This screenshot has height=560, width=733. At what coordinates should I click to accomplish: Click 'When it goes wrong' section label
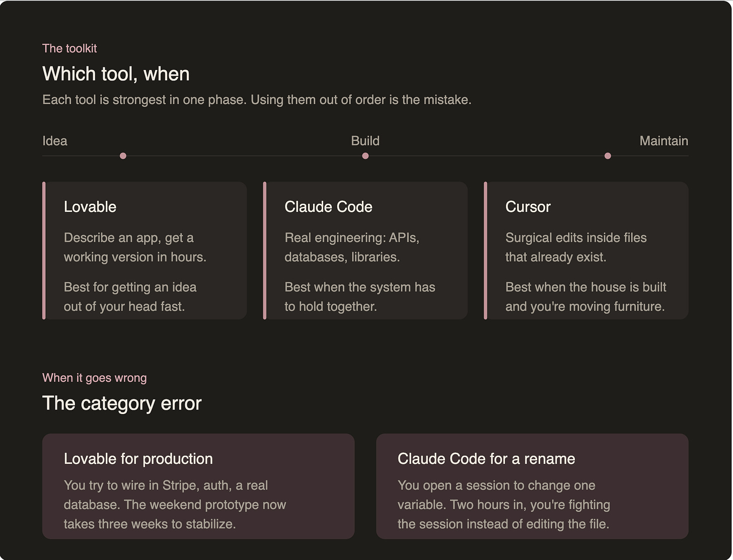tap(95, 378)
